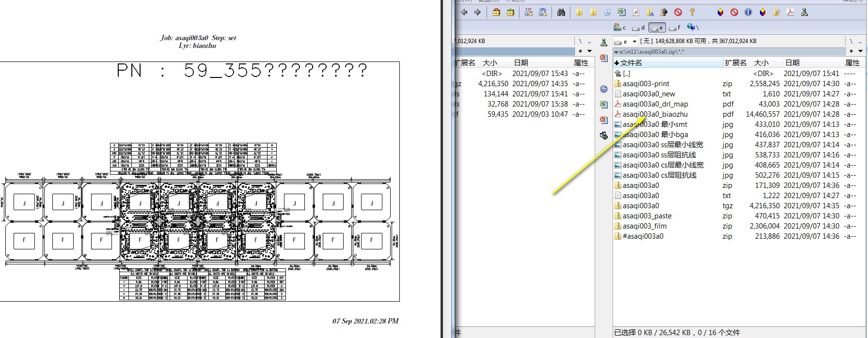Select the [..] parent directory row
Viewport: 868px width, 338px height.
click(739, 74)
